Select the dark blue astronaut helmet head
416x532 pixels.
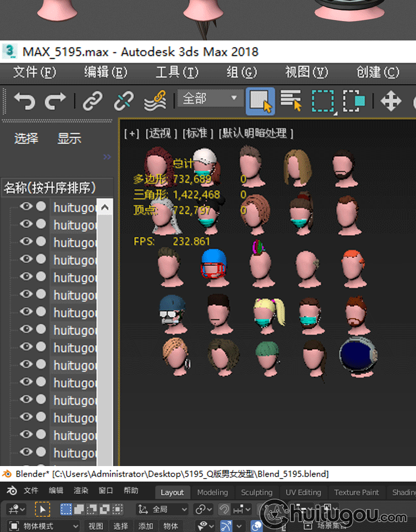[x=358, y=356]
